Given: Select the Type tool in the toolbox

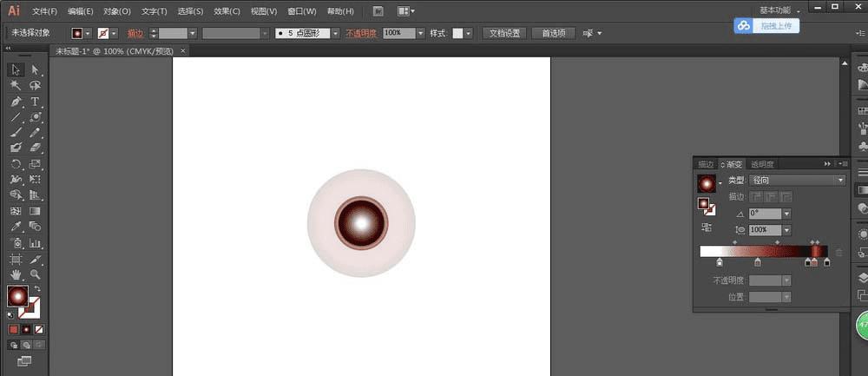Looking at the screenshot, I should click(36, 102).
